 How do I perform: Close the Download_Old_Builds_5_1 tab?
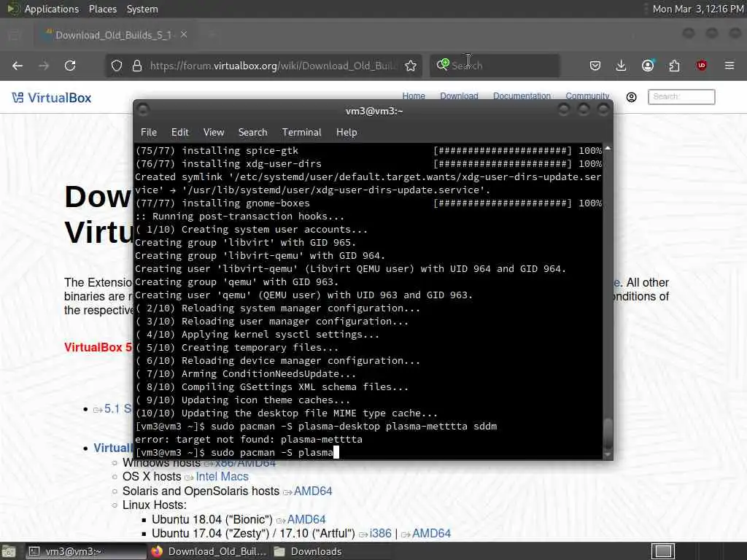(x=184, y=35)
